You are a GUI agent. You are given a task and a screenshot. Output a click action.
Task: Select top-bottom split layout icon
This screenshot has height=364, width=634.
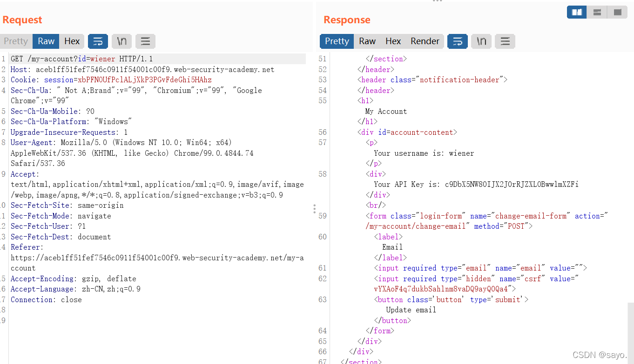click(597, 12)
